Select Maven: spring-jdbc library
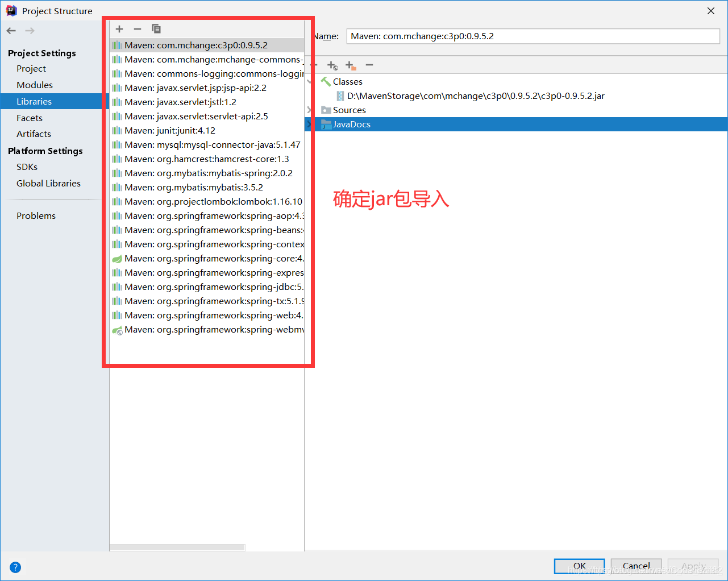728x581 pixels. pos(207,287)
